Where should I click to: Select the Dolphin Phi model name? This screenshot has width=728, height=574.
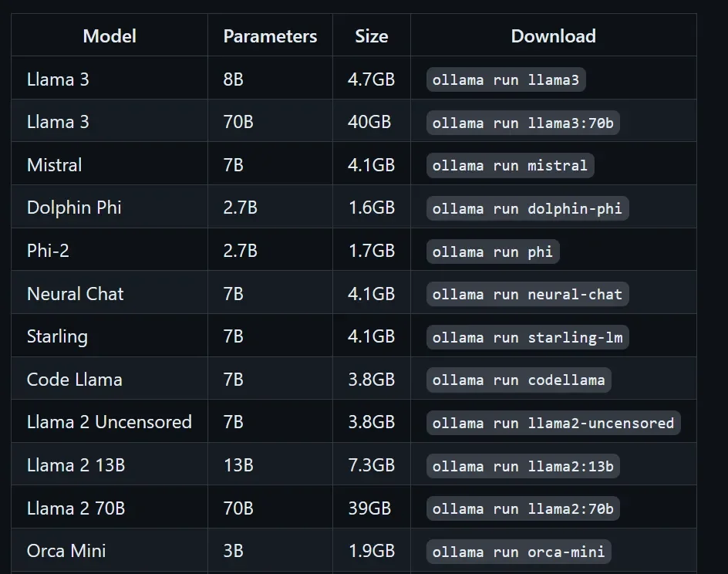[73, 208]
